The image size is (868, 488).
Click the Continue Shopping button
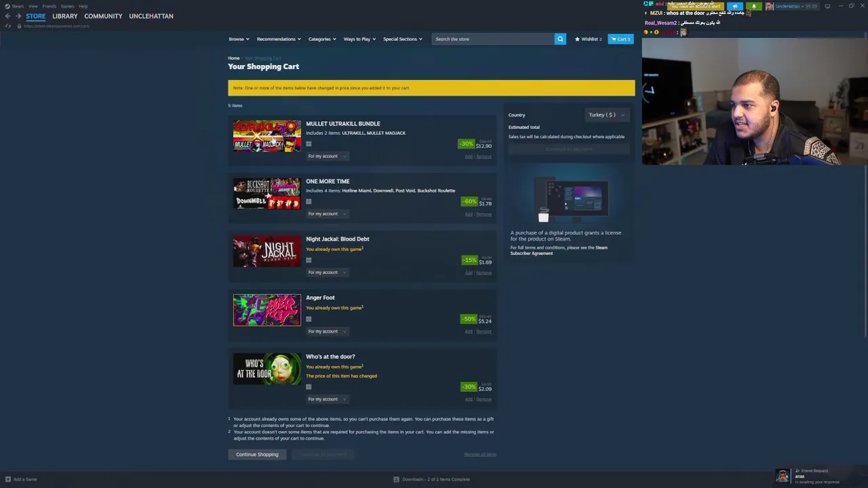(257, 454)
